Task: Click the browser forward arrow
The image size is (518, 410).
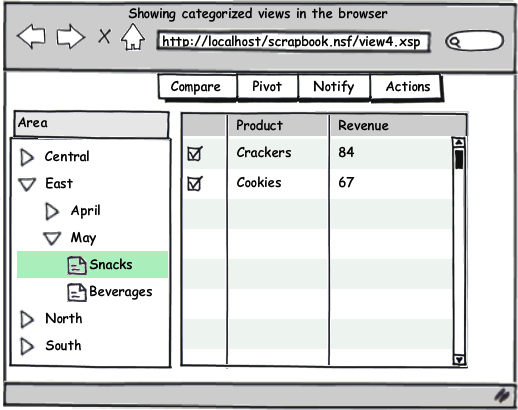Action: [71, 36]
